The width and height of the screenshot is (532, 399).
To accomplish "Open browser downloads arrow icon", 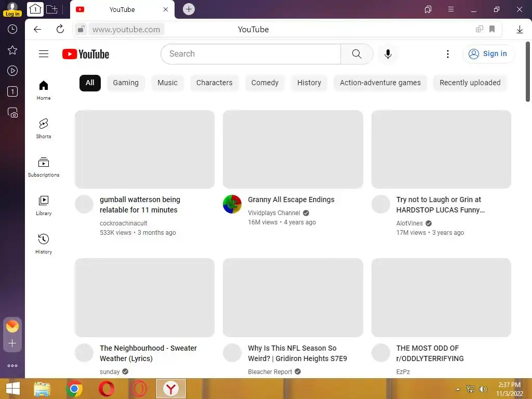I will click(x=520, y=30).
